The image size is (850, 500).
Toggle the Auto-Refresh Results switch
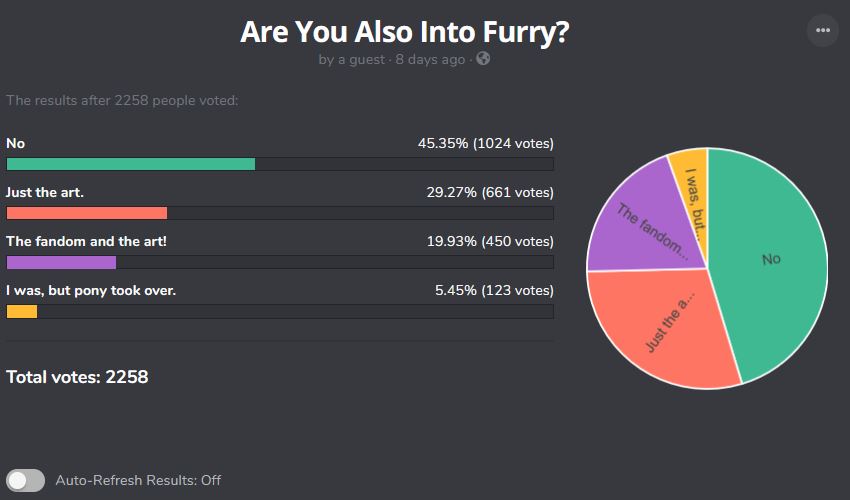click(25, 480)
